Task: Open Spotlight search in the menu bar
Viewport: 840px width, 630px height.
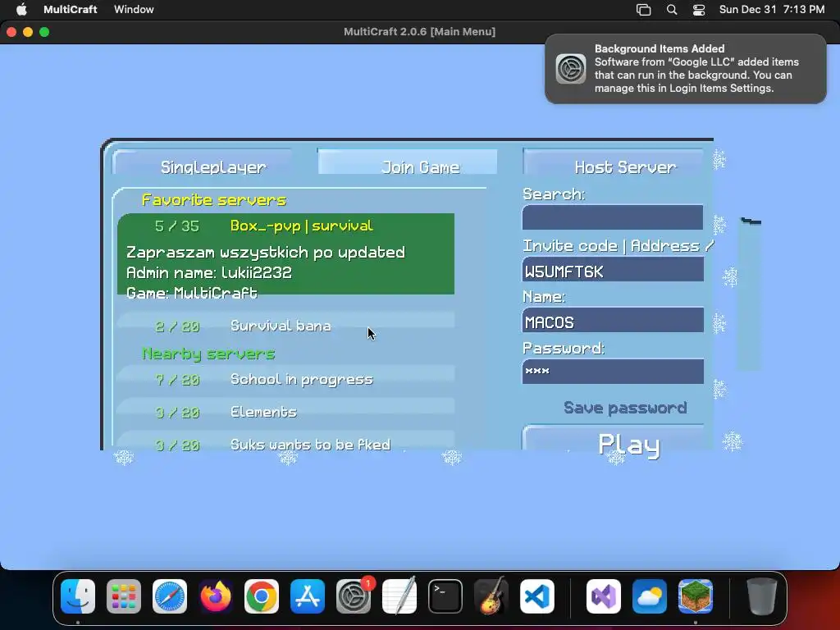Action: coord(671,10)
